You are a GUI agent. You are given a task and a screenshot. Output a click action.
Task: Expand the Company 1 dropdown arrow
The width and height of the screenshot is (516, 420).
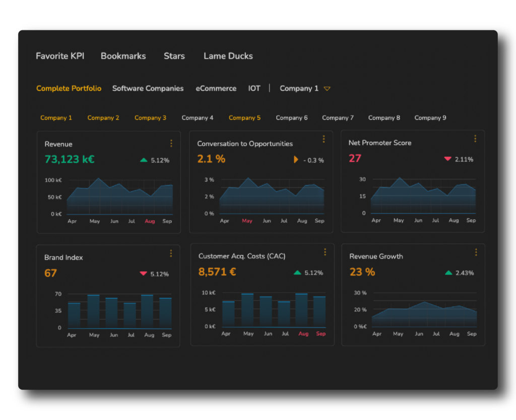(327, 89)
